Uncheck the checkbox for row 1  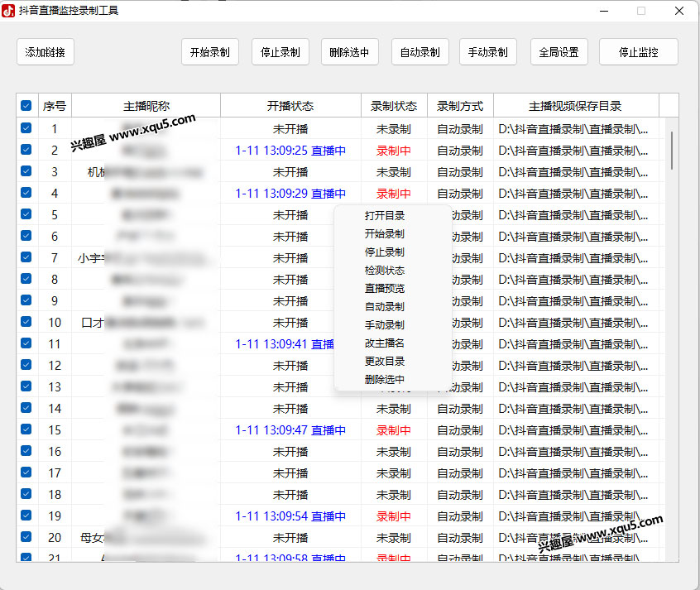(26, 128)
